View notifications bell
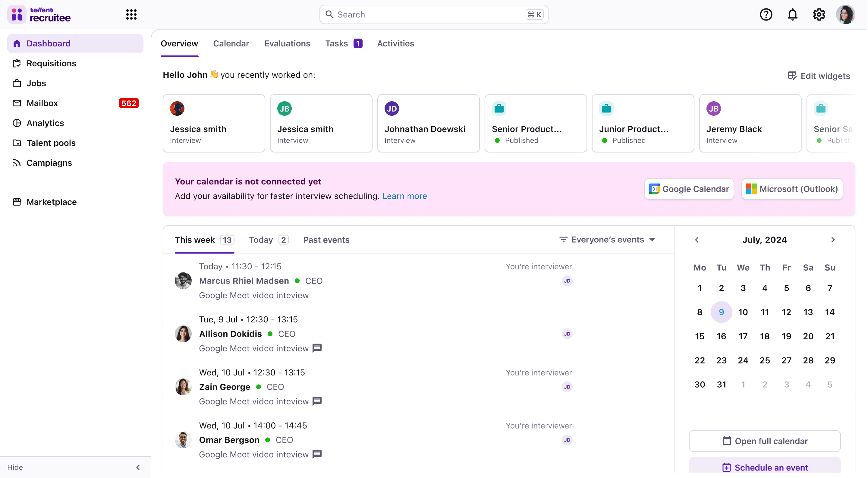Image resolution: width=868 pixels, height=478 pixels. pyautogui.click(x=792, y=14)
